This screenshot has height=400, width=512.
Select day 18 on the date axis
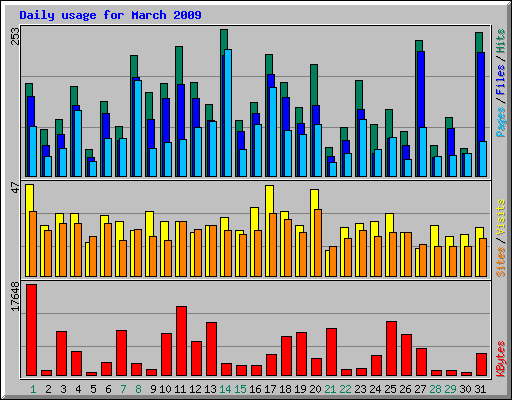point(285,389)
